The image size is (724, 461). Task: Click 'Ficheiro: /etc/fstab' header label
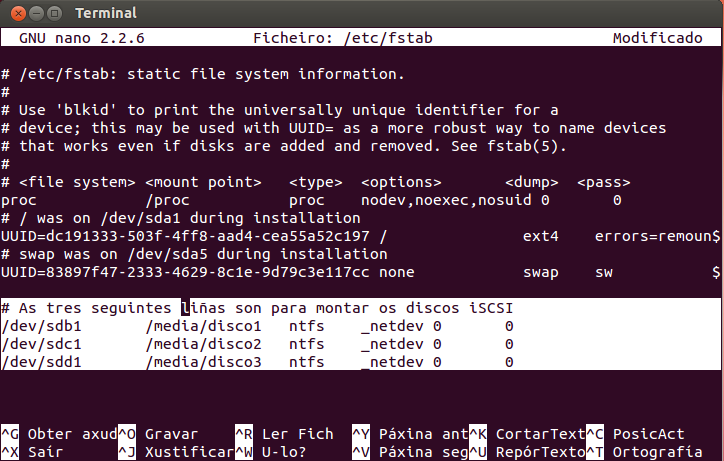click(x=343, y=38)
